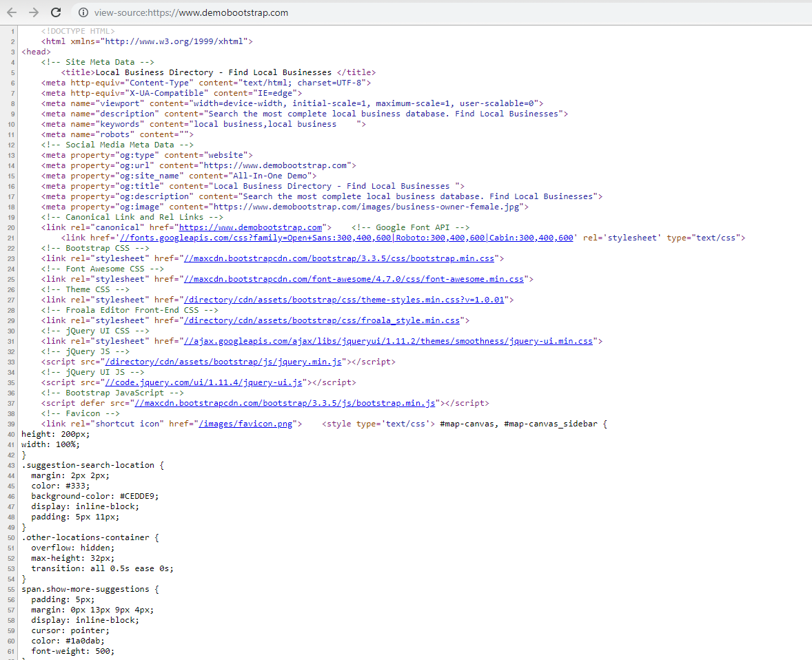The image size is (812, 660).
Task: Click the '<!-- jQuery JS -->' comment
Action: pos(85,351)
